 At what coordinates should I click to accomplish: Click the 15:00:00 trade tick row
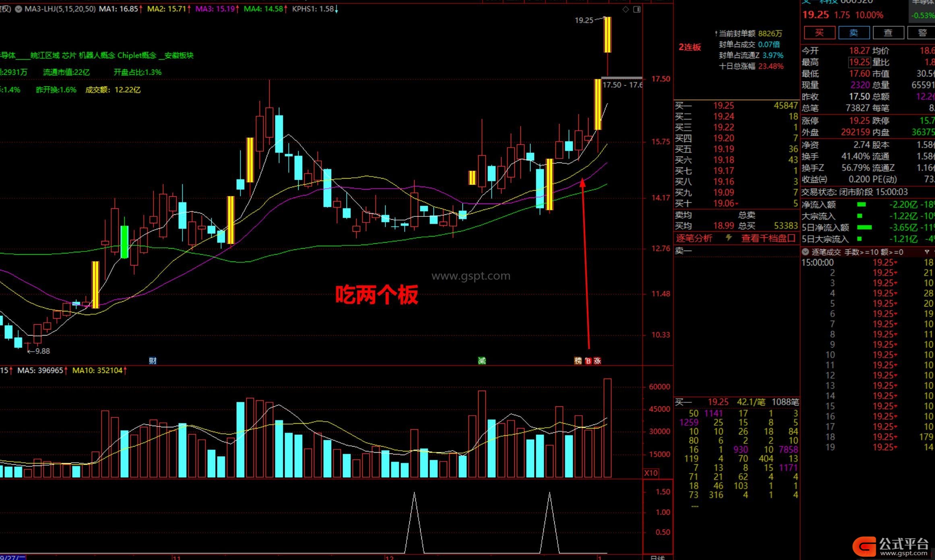[x=867, y=262]
